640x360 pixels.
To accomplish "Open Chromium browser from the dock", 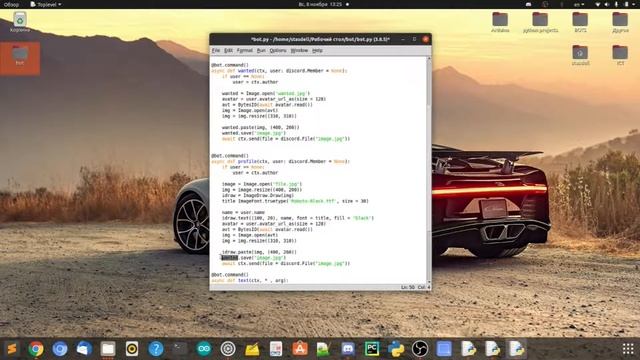I will (60, 349).
